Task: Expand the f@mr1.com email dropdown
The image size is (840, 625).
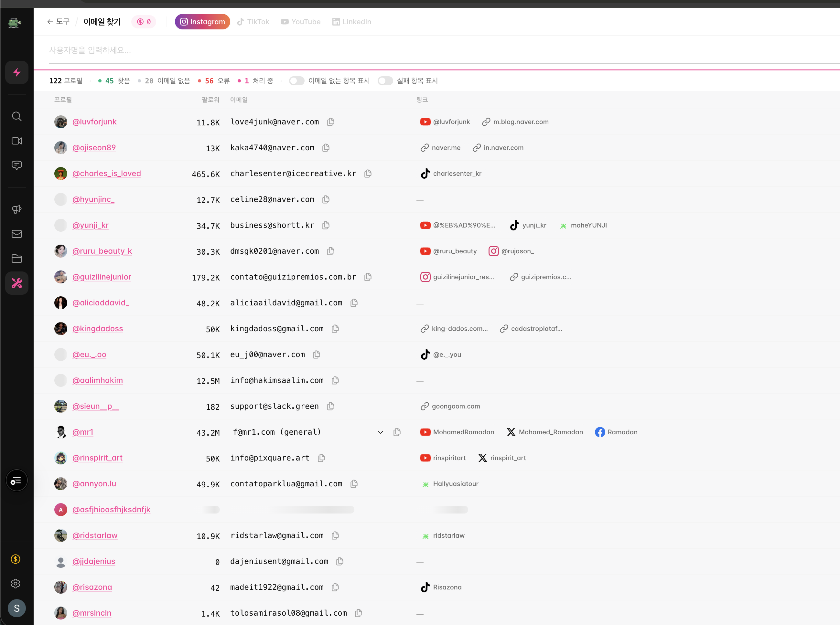Action: (381, 432)
